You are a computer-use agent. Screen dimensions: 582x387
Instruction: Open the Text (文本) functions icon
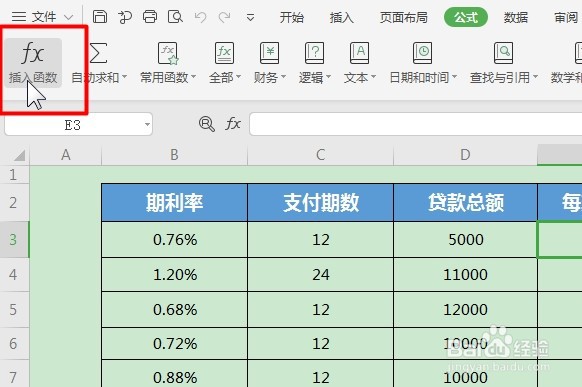(359, 53)
